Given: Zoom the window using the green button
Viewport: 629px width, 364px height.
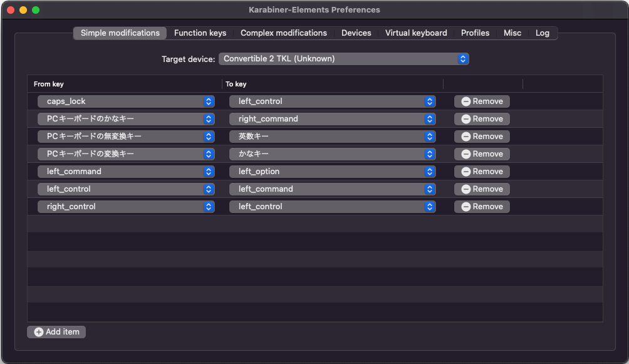Looking at the screenshot, I should click(x=36, y=10).
